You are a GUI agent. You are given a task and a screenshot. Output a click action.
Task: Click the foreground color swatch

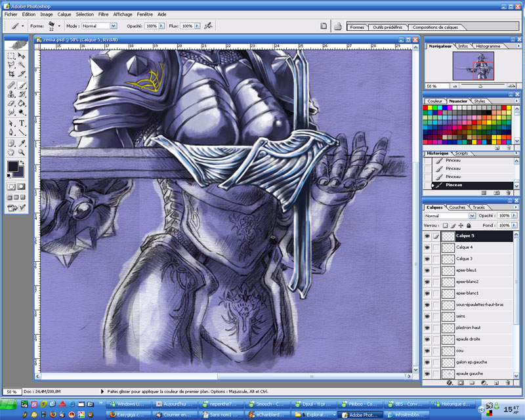(x=12, y=166)
